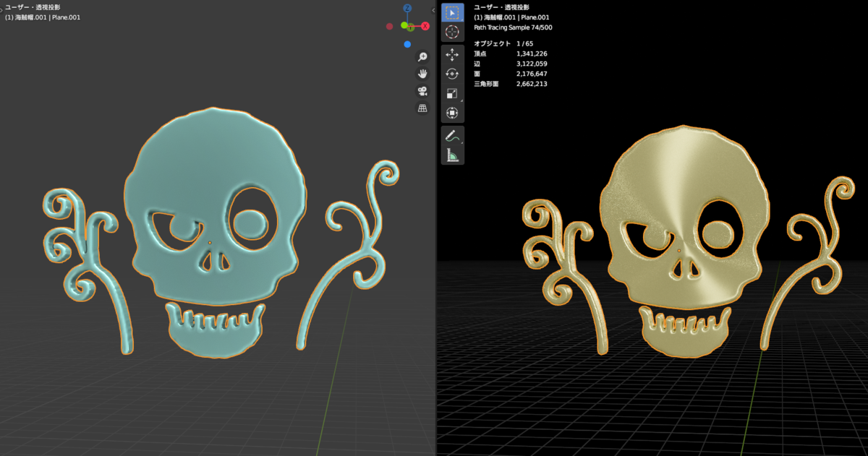This screenshot has width=868, height=456.
Task: Click the "オブジェクト" statistics label
Action: [492, 44]
